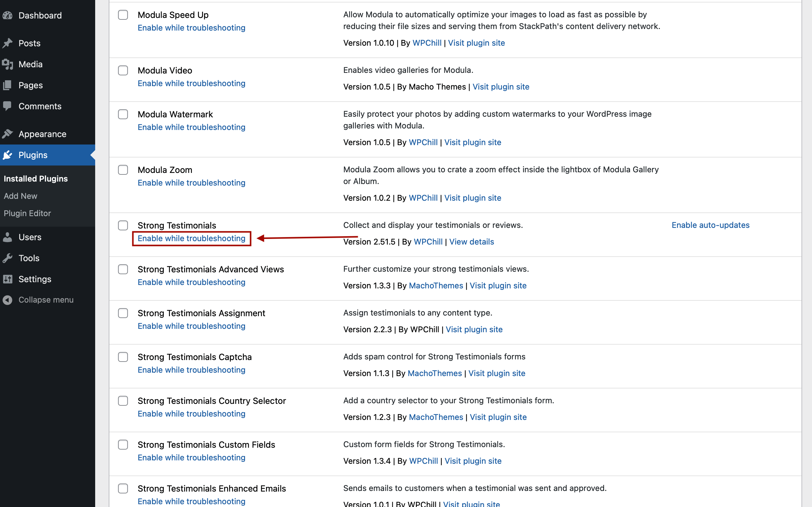Enable Modula Video while troubleshooting
Viewport: 812px width, 507px height.
pos(191,83)
